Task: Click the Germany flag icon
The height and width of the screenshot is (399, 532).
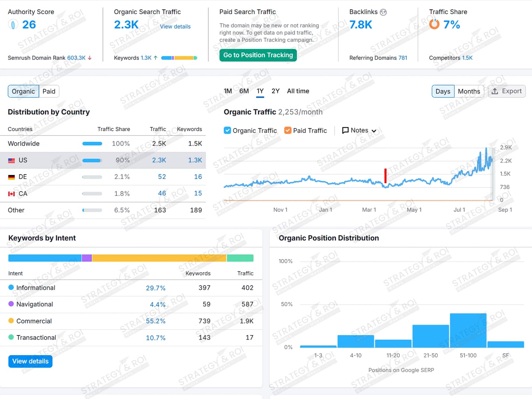Action: (x=11, y=177)
